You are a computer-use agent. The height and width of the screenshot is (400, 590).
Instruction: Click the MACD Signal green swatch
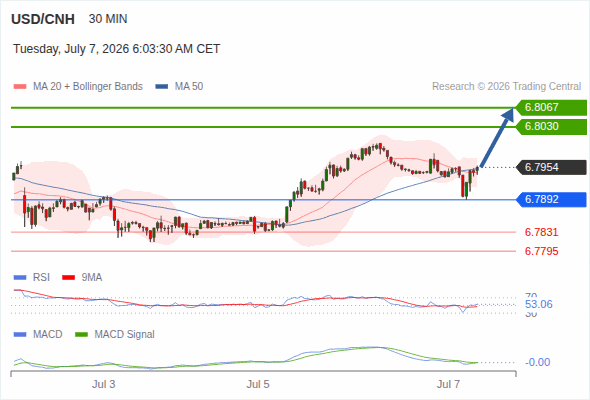pos(81,335)
